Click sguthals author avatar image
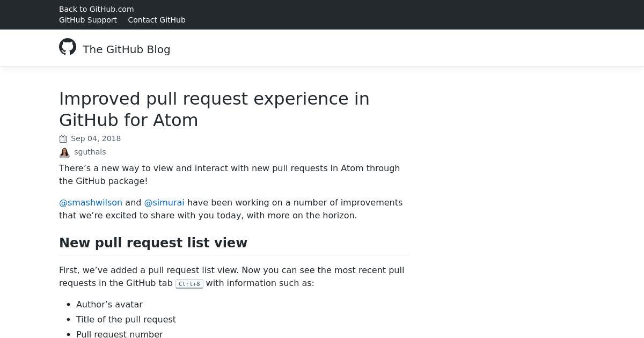 64,153
